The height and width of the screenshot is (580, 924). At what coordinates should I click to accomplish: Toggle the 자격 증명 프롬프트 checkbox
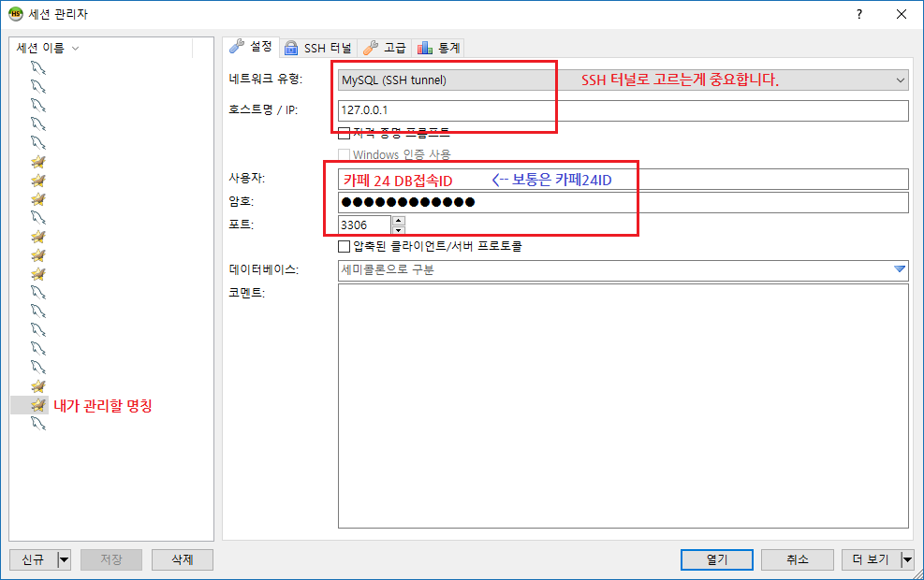point(345,133)
